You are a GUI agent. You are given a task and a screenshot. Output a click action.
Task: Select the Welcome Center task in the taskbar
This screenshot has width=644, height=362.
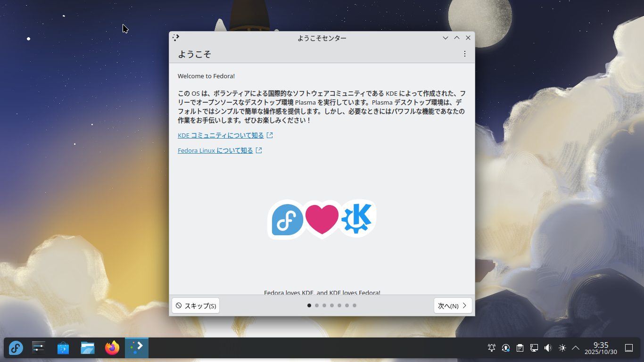click(x=137, y=348)
